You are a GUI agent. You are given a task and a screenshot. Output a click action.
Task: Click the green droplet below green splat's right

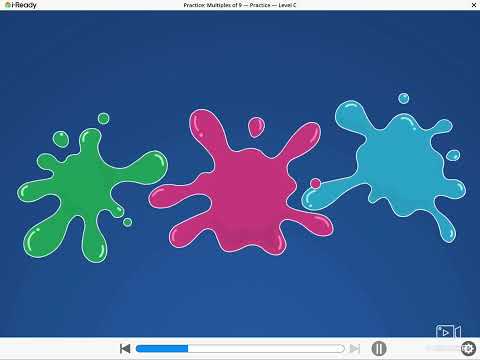(x=127, y=222)
